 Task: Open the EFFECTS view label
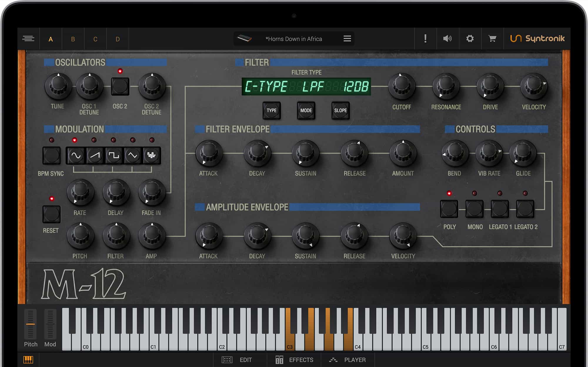click(301, 360)
